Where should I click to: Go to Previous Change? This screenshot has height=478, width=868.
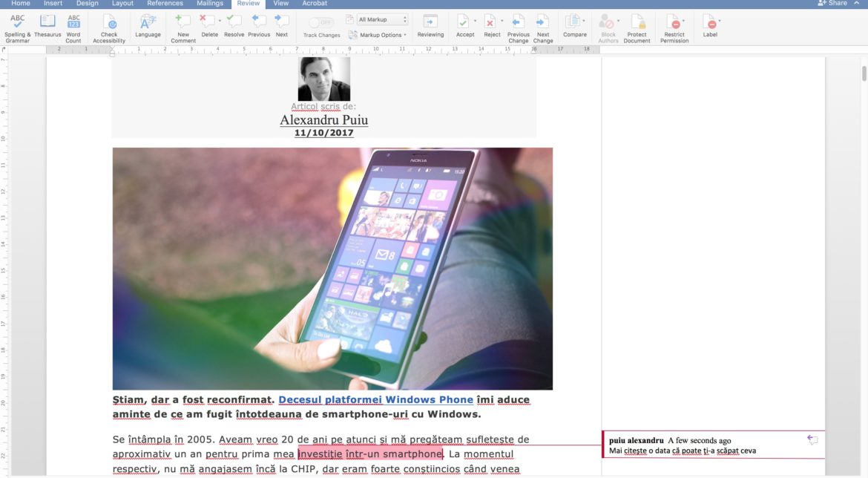coord(518,29)
